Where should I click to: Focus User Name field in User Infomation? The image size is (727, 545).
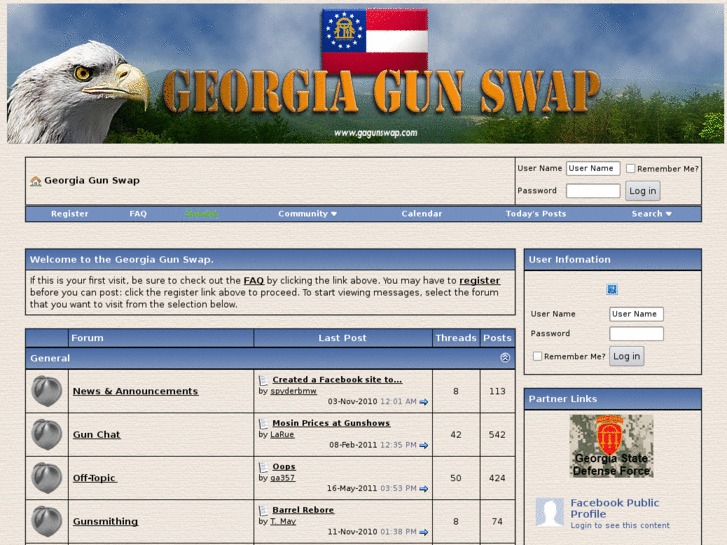point(636,314)
